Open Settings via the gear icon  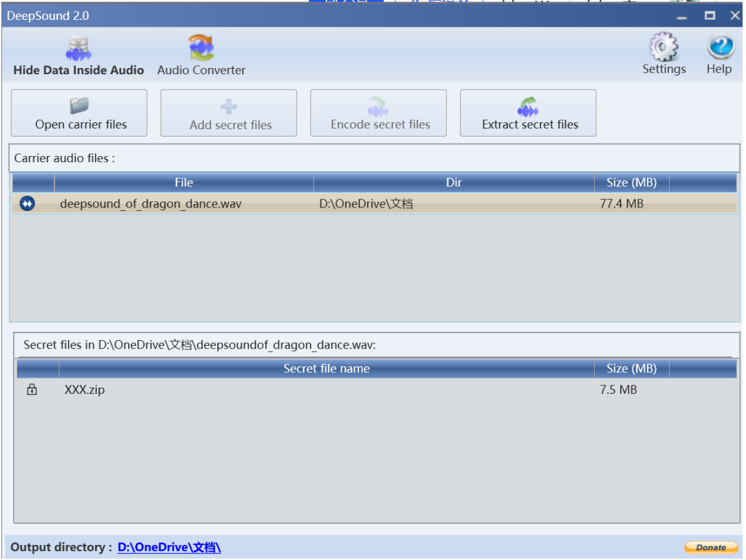[x=663, y=47]
